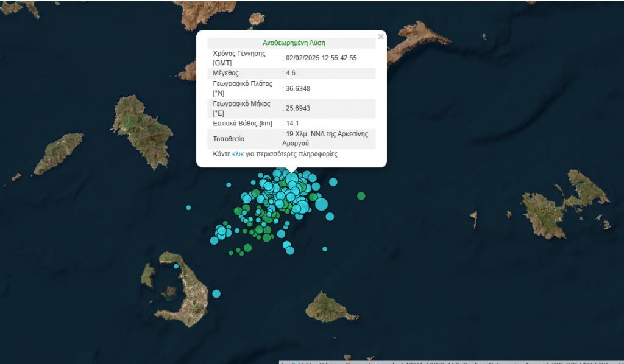Select the largest cyan marker on cluster's east edge
This screenshot has width=624, height=364.
coord(321,204)
